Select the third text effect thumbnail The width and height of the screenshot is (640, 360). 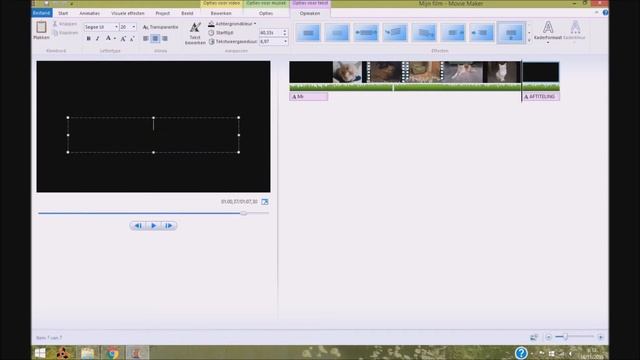pos(366,33)
